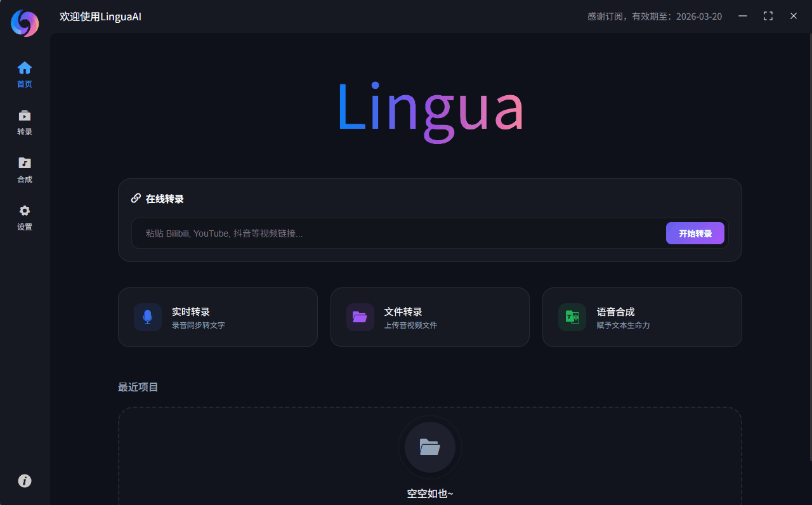Click the 空空如也~ empty state text
Image resolution: width=812 pixels, height=505 pixels.
[430, 494]
